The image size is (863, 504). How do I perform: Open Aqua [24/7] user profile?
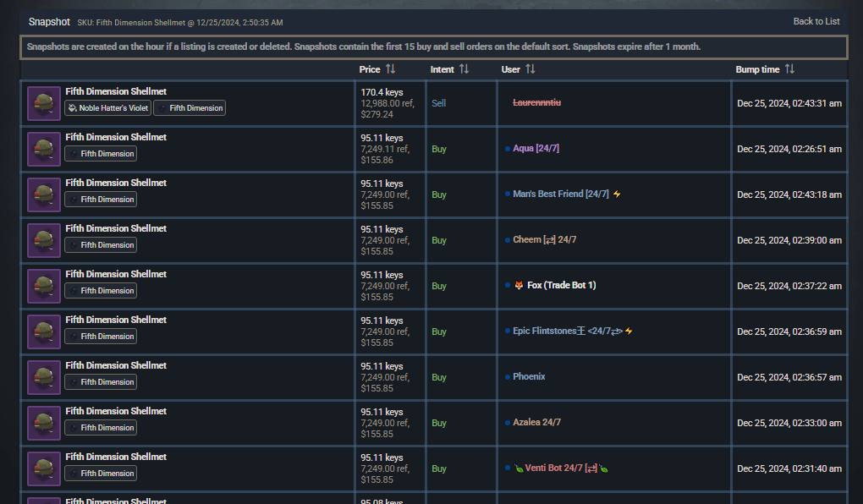point(536,148)
